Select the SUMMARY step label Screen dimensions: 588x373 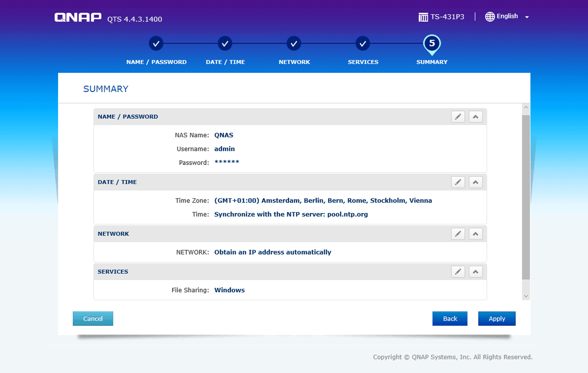[432, 62]
